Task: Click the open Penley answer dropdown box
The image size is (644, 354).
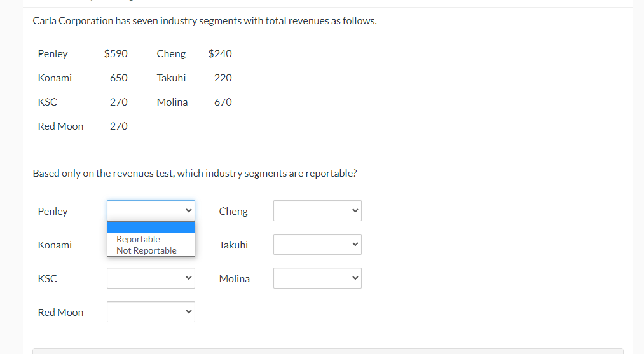Action: pyautogui.click(x=151, y=211)
